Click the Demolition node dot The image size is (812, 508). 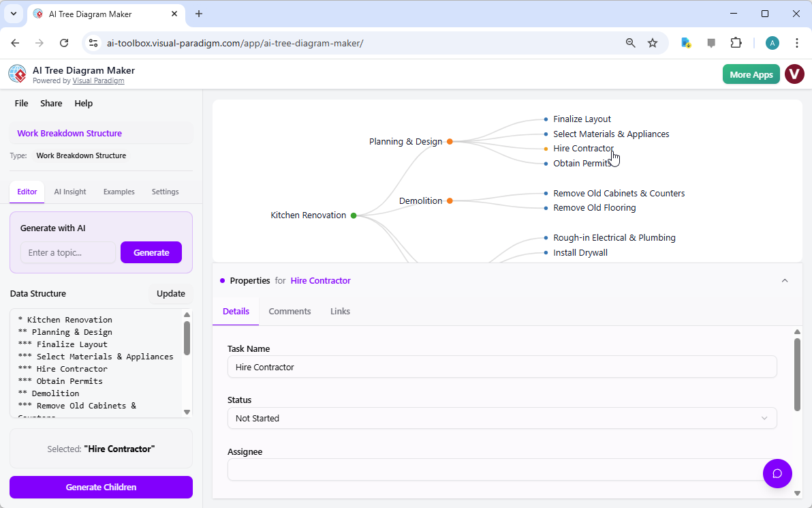pyautogui.click(x=449, y=200)
